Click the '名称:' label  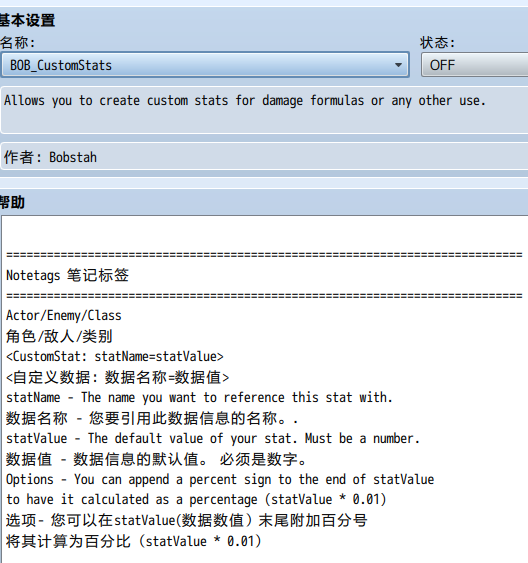point(17,43)
